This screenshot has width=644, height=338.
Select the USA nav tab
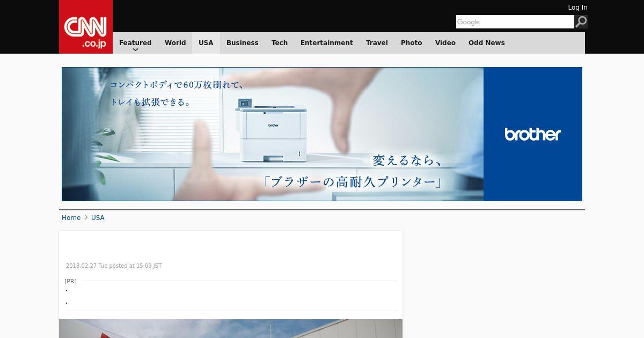206,43
